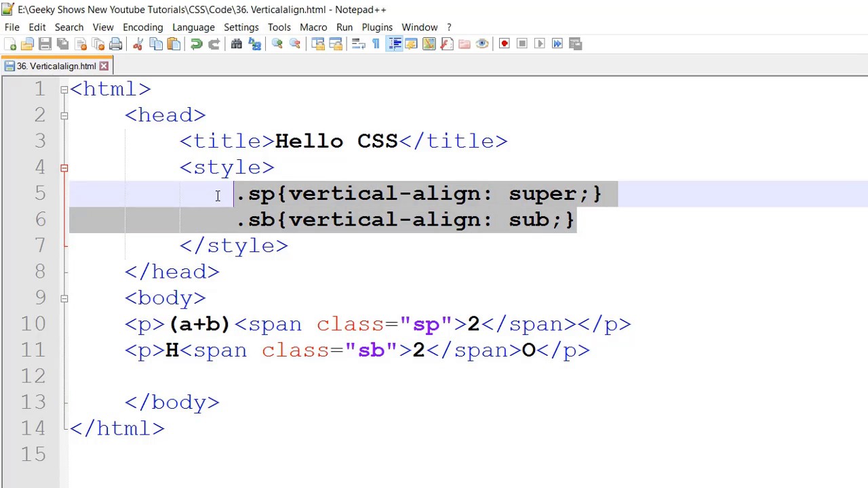Click the Stop Recording macro icon
The image size is (868, 488).
[x=522, y=44]
